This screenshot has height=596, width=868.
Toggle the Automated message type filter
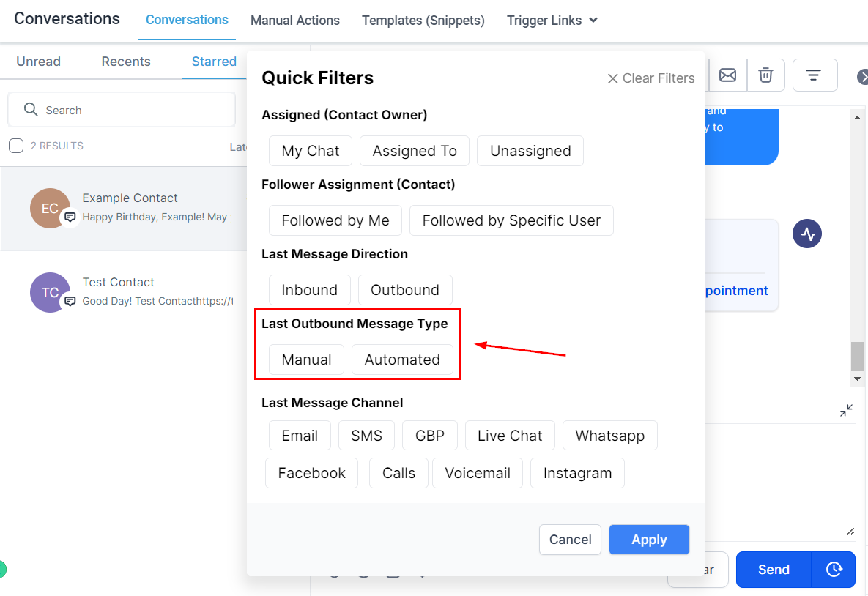point(402,360)
